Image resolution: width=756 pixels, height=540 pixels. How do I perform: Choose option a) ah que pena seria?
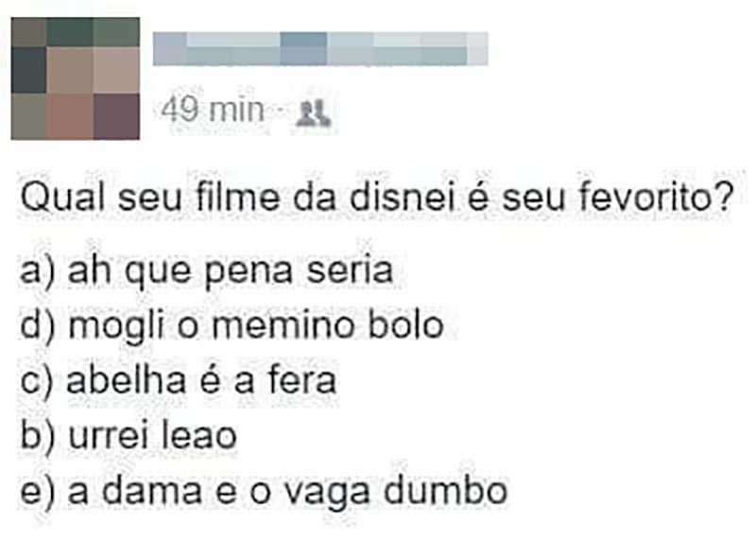[206, 271]
